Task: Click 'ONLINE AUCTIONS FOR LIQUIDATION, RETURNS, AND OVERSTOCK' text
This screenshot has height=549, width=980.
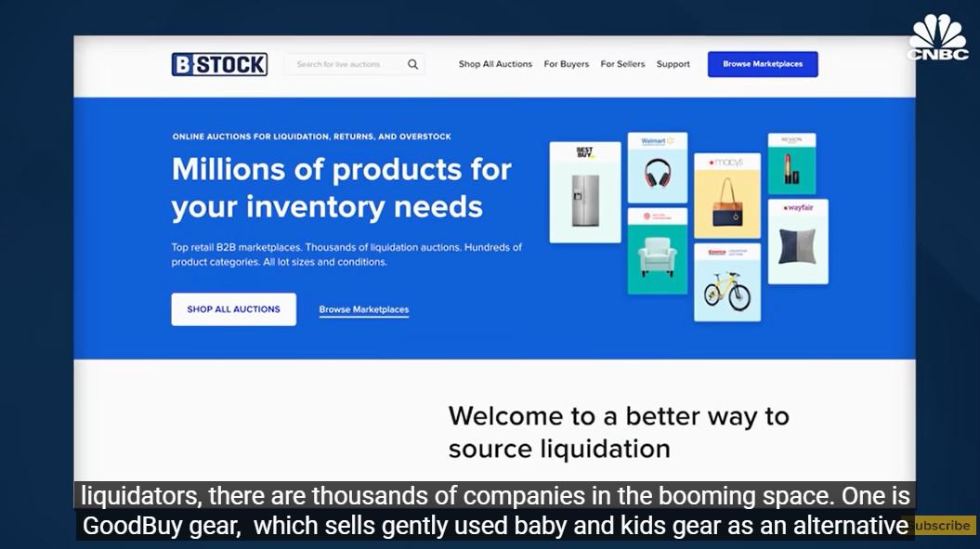Action: 312,137
